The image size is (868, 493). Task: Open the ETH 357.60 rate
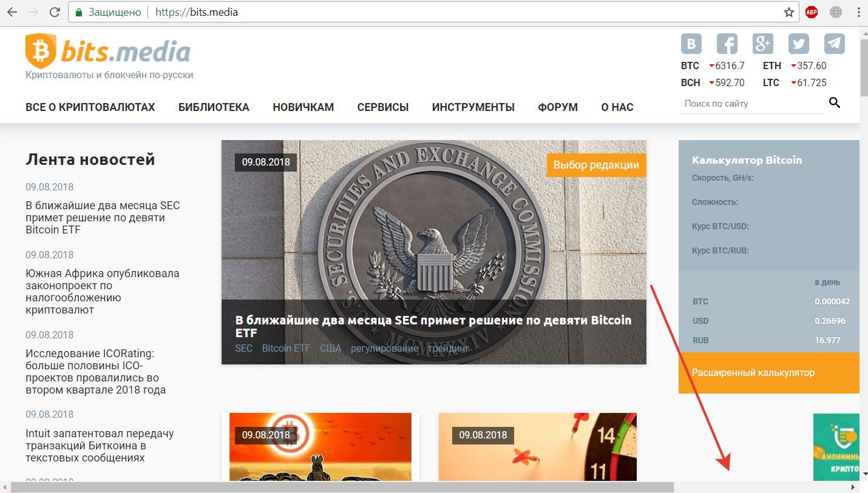pos(795,65)
